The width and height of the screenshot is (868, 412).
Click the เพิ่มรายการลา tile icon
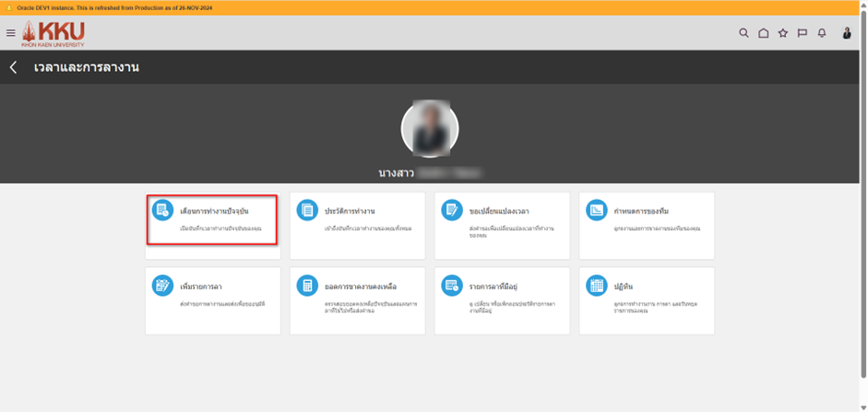[162, 286]
